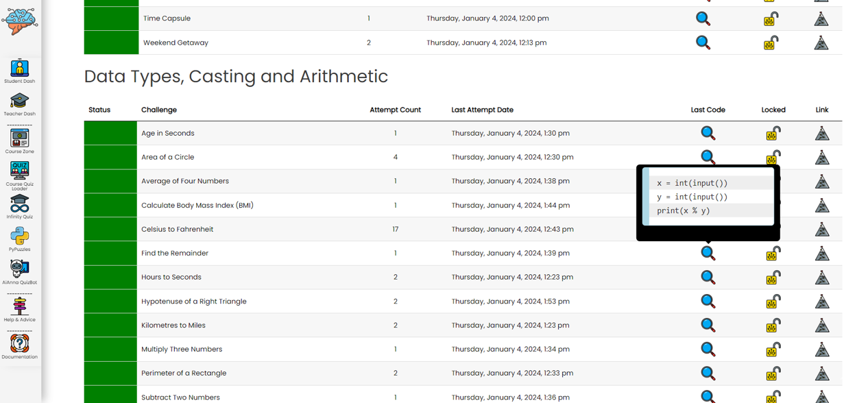The width and height of the screenshot is (868, 403).
Task: Open the Documentation lifebuoy icon
Action: (19, 343)
